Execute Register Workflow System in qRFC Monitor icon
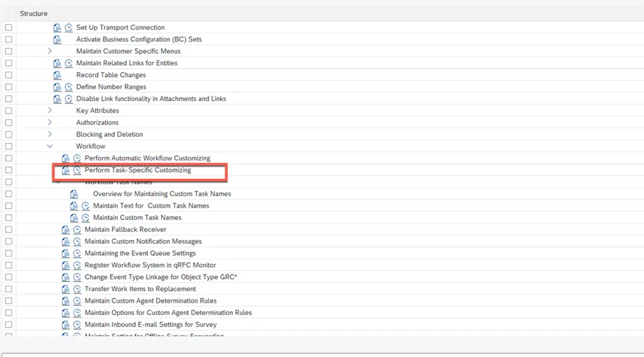This screenshot has height=357, width=644. [77, 266]
